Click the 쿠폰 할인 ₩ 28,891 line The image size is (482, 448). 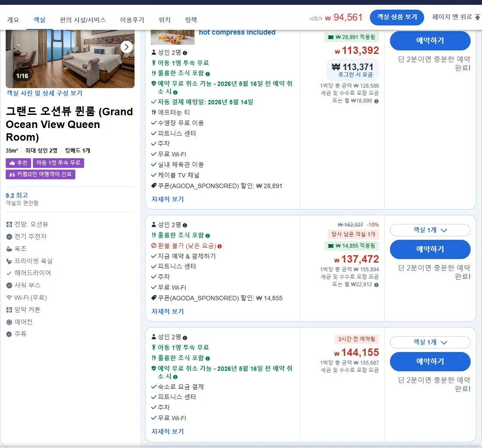[x=217, y=186]
